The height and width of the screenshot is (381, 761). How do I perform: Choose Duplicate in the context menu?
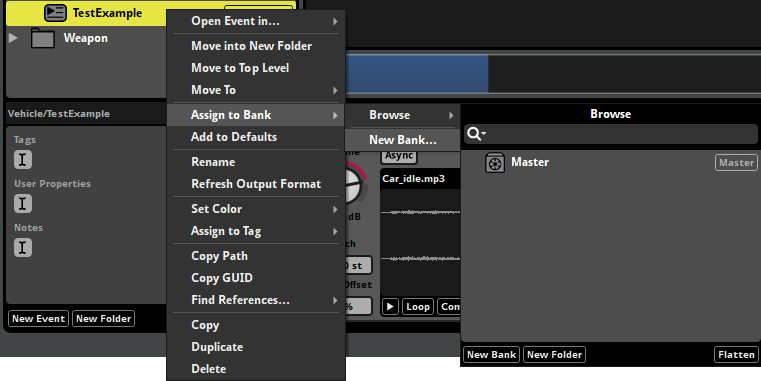pyautogui.click(x=256, y=347)
